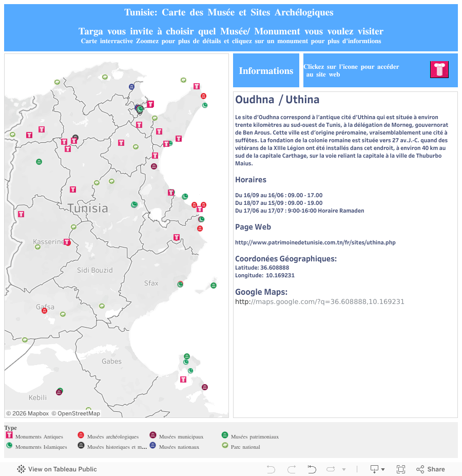Click the red museum marker at Gafsa
462x476 pixels.
(44, 311)
